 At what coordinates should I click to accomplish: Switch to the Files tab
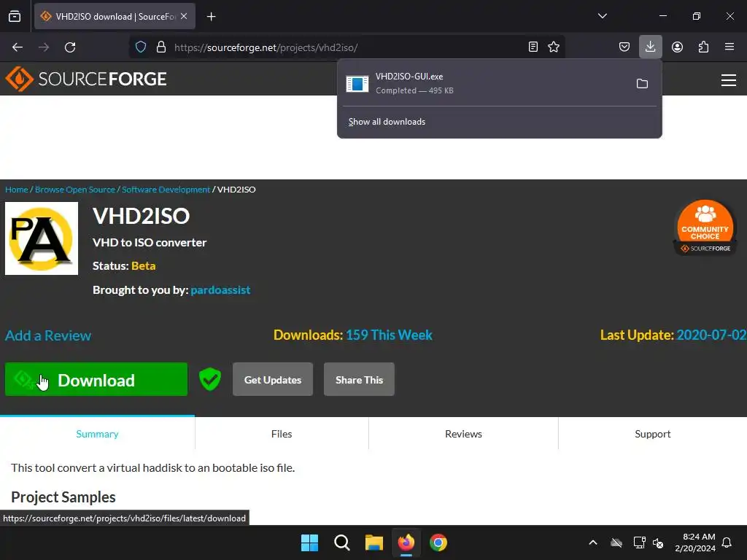[282, 434]
